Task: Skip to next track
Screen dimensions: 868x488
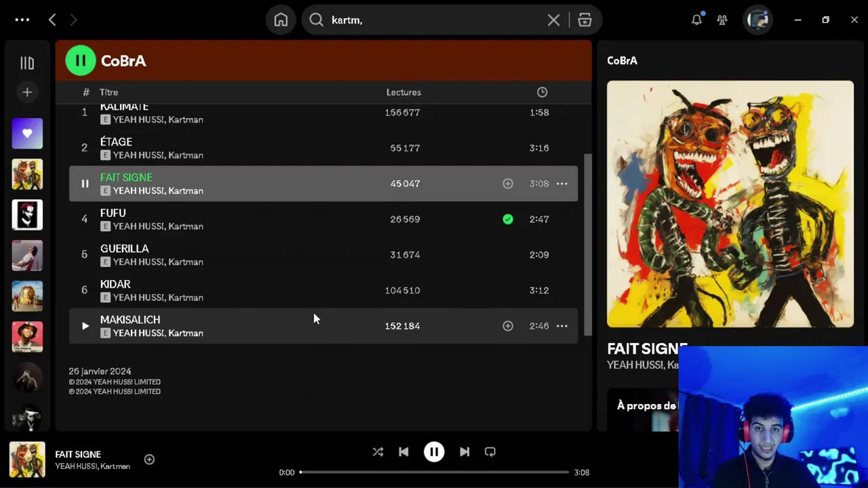Action: click(x=465, y=452)
